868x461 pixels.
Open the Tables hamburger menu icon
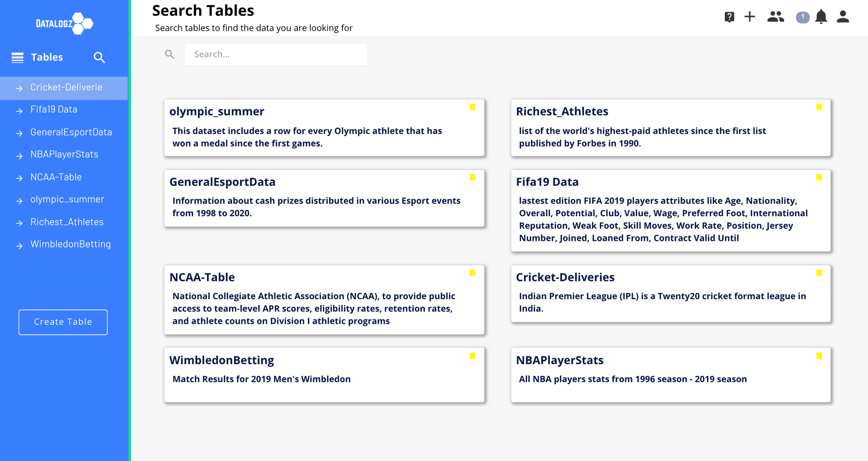pos(17,58)
